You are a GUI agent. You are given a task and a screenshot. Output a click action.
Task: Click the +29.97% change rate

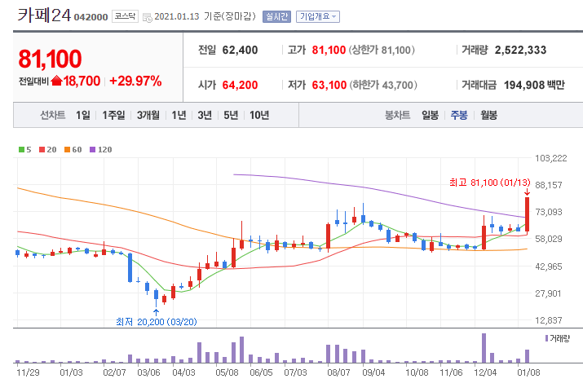(135, 81)
